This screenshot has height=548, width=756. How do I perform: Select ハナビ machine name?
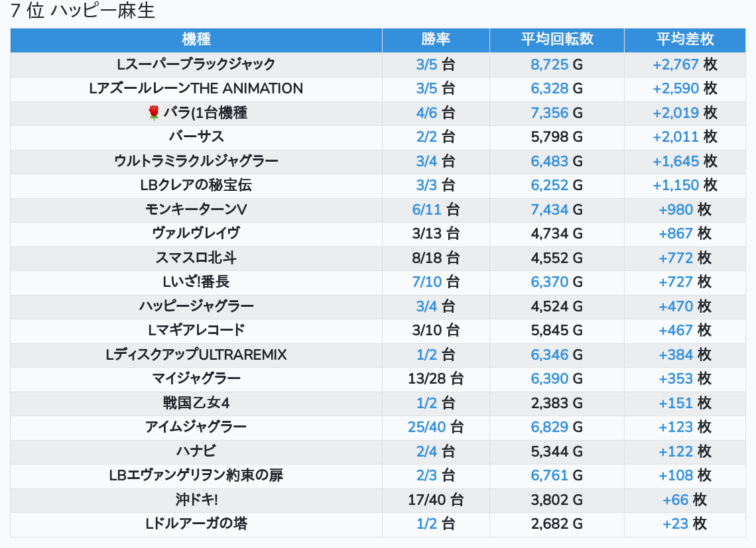point(196,452)
